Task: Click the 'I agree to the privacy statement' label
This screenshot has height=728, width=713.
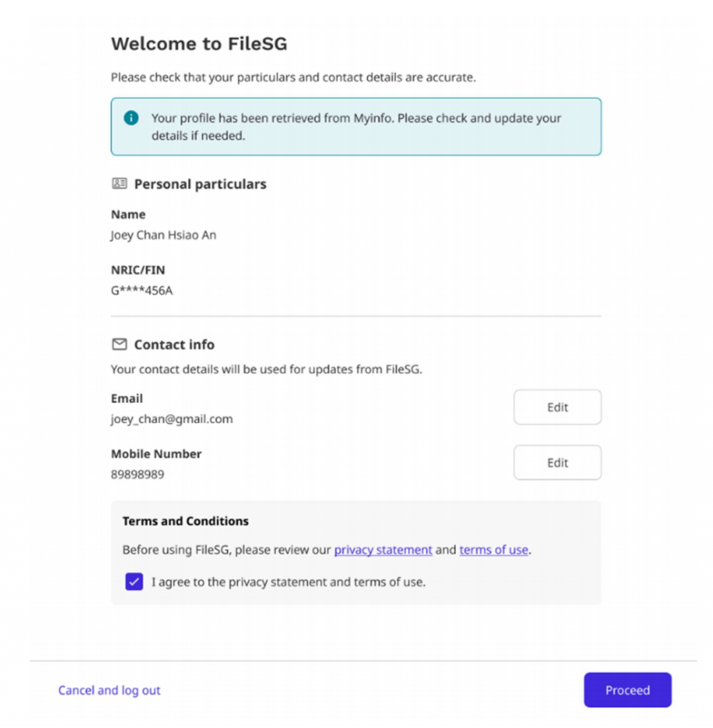Action: 288,582
